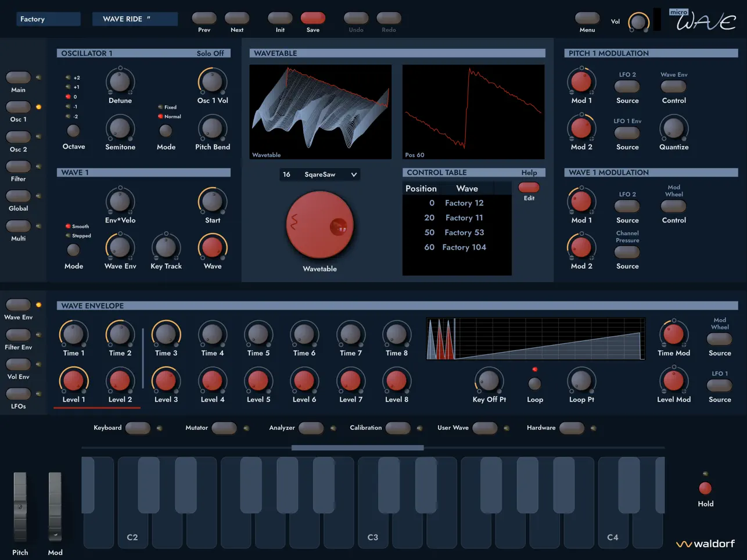Screen dimensions: 747x560
Task: Click Pitch 1 Modulation Mod 1 knob
Action: coord(581,82)
